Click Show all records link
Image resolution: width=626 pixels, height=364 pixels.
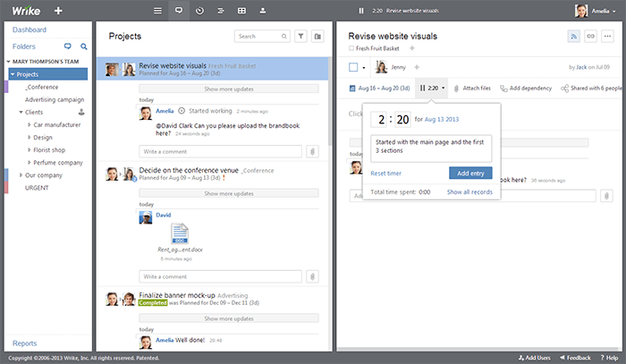(469, 192)
